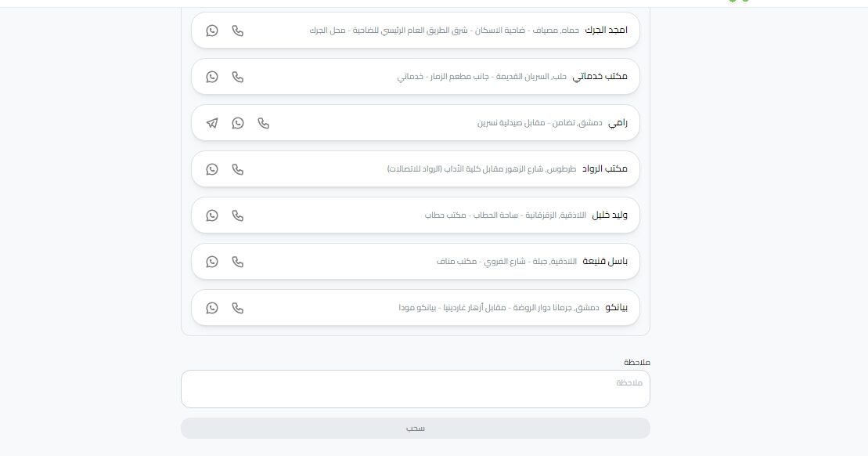The image size is (868, 456).
Task: Click the phone icon for بيانكو
Action: 237,308
